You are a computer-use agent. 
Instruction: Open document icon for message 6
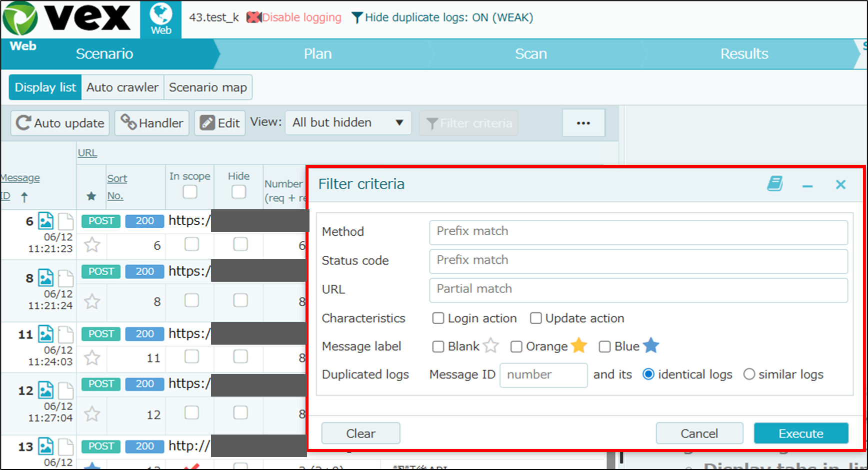[65, 221]
